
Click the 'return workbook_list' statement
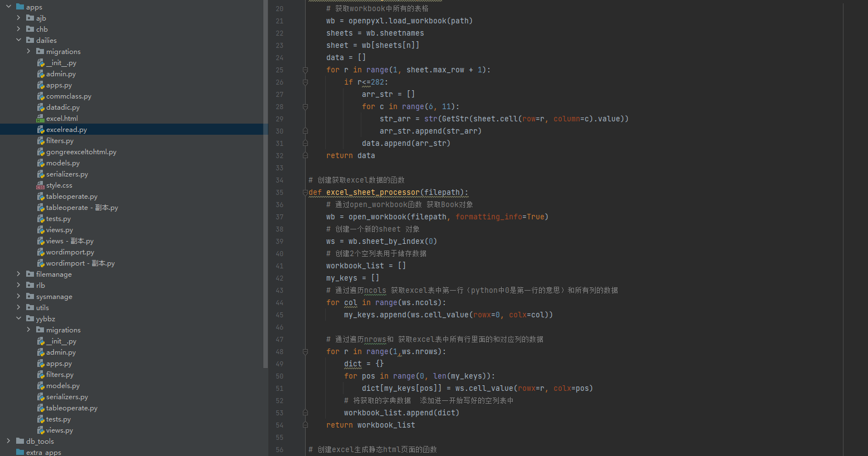(x=371, y=425)
